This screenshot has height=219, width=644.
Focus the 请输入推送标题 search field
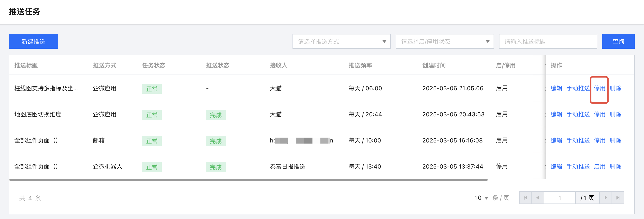[x=548, y=41]
